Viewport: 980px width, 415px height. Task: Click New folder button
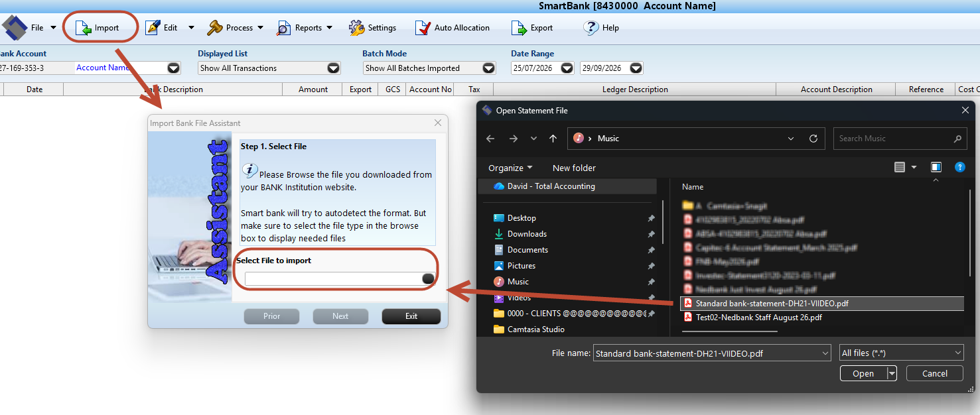[x=574, y=168]
